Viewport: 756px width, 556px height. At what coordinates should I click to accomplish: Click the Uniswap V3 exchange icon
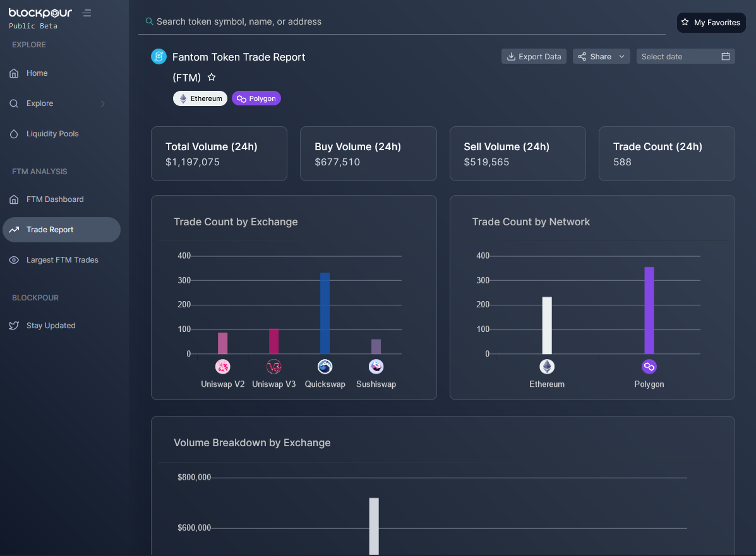[274, 367]
